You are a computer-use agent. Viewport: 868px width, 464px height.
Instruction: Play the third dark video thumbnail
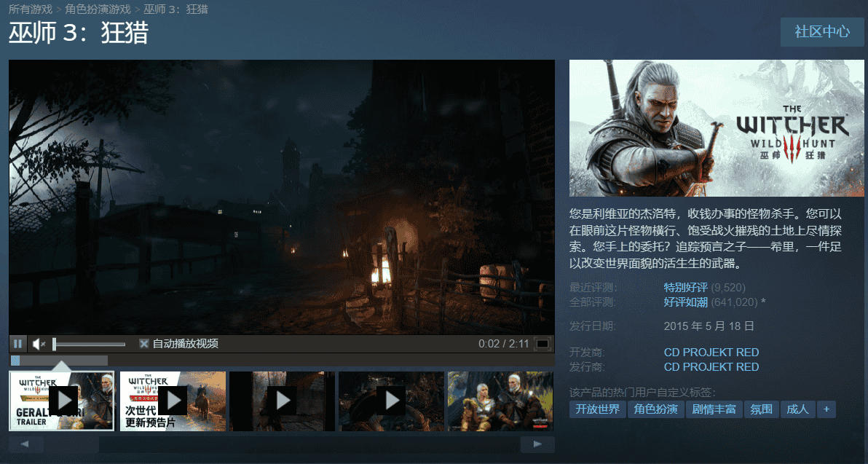pos(282,401)
